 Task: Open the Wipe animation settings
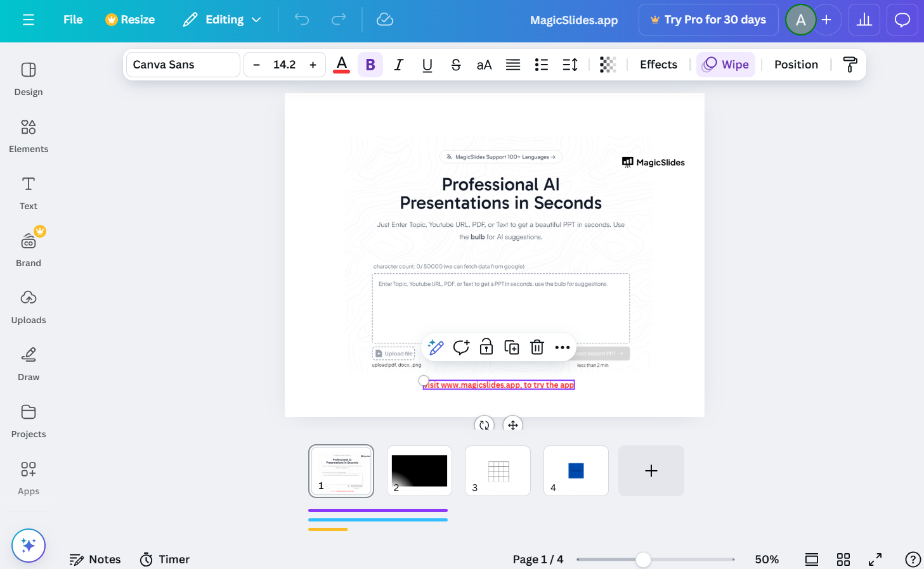coord(726,65)
